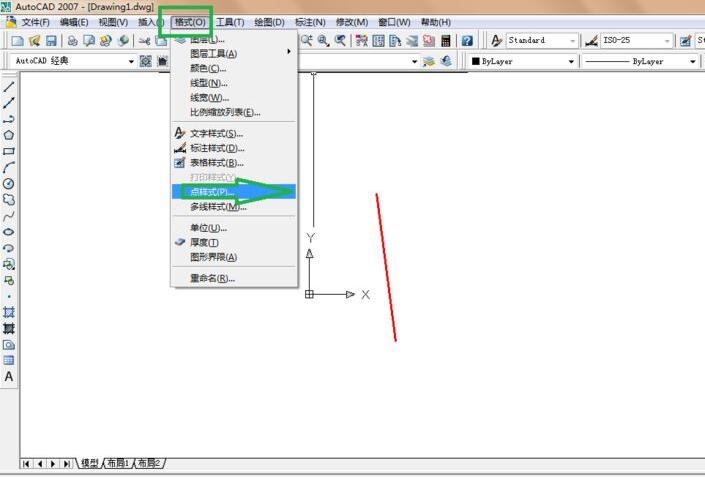Open the 绘图(D) menu

tap(269, 22)
